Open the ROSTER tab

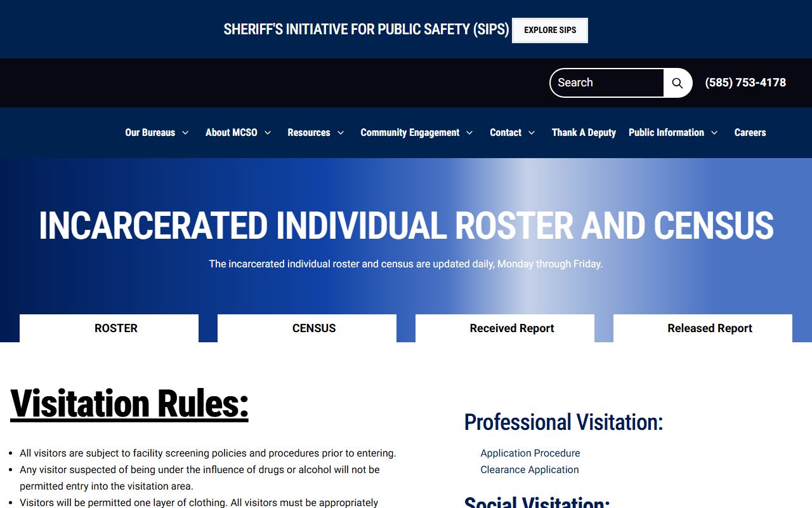[x=109, y=328]
